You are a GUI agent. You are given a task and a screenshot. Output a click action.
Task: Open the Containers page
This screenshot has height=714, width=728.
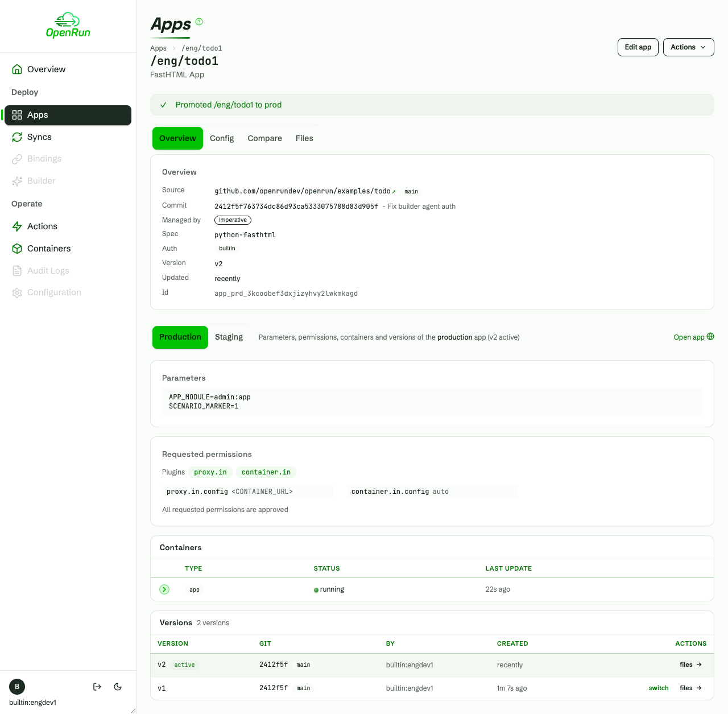pyautogui.click(x=68, y=249)
